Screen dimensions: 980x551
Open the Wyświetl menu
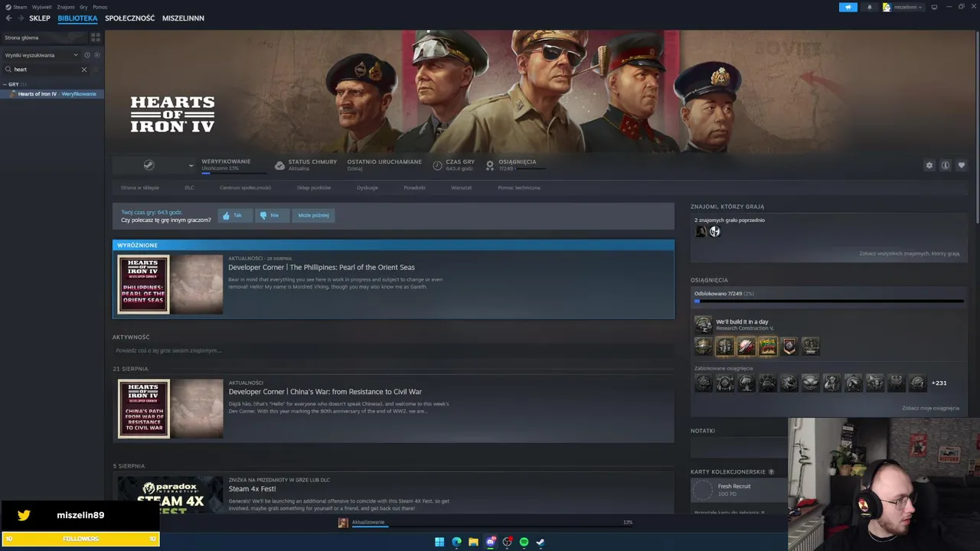42,7
